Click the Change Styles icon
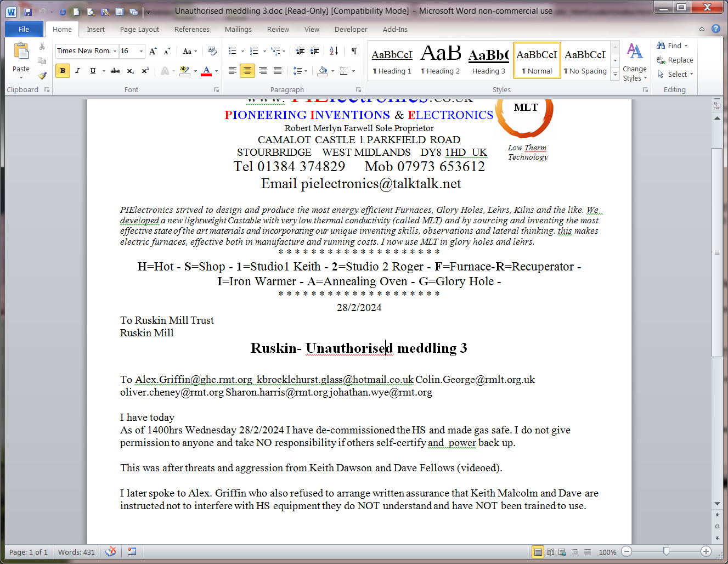728x564 pixels. [x=635, y=51]
